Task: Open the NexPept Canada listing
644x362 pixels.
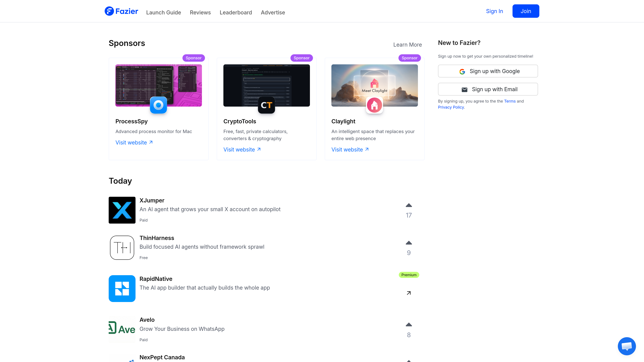Action: (x=162, y=357)
